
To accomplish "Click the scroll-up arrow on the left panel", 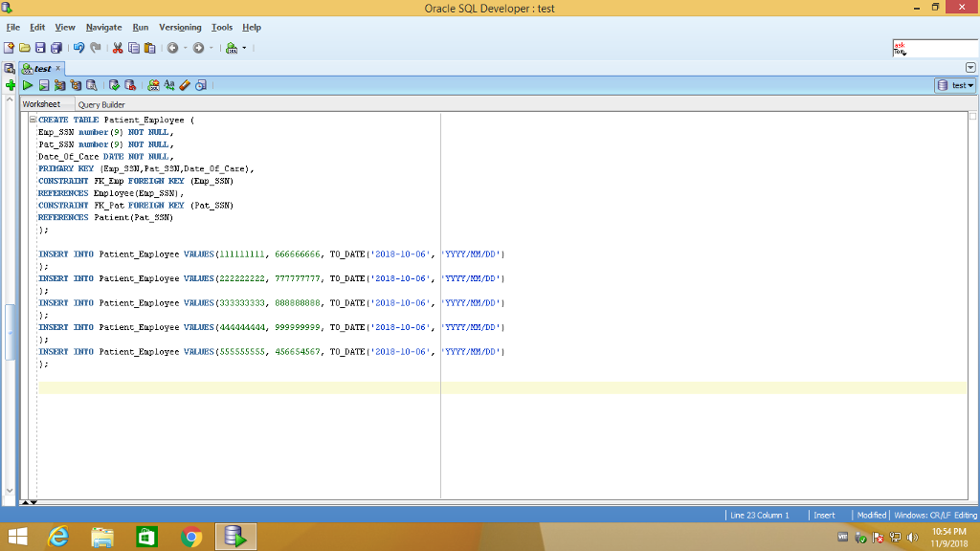I will point(10,99).
